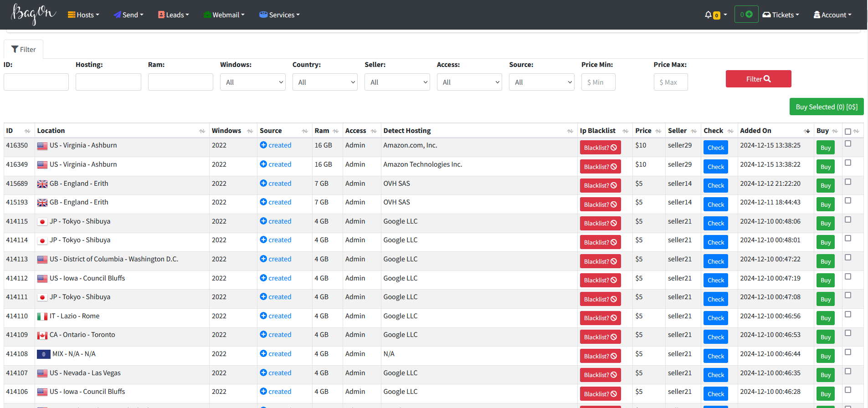The height and width of the screenshot is (408, 868).
Task: Click Buy button for row 414108
Action: [x=825, y=356]
